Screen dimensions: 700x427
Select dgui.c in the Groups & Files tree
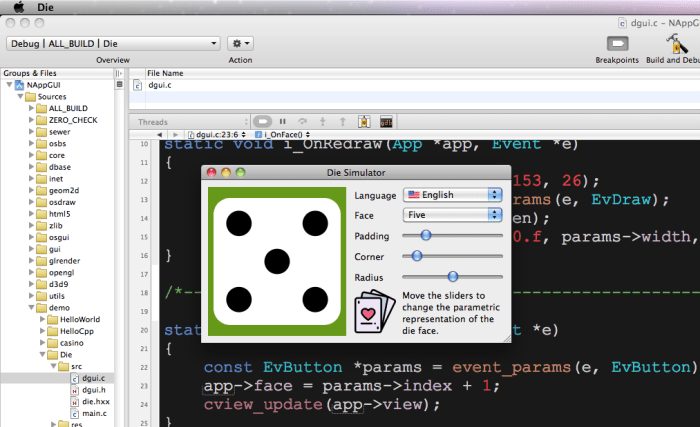[93, 379]
